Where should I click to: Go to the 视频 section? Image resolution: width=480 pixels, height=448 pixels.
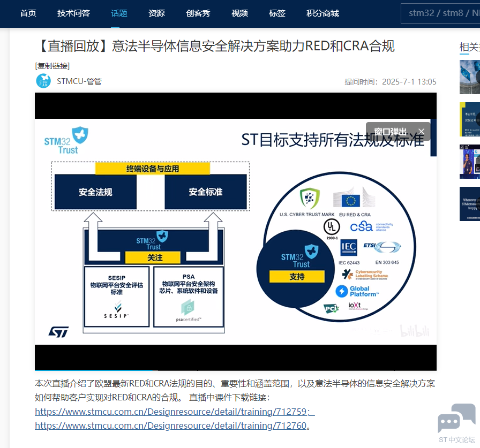pos(239,13)
